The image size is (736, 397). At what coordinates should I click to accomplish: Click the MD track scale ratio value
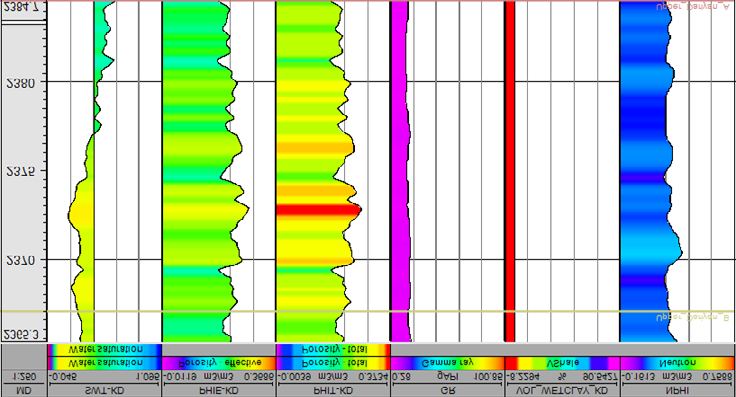pos(23,377)
